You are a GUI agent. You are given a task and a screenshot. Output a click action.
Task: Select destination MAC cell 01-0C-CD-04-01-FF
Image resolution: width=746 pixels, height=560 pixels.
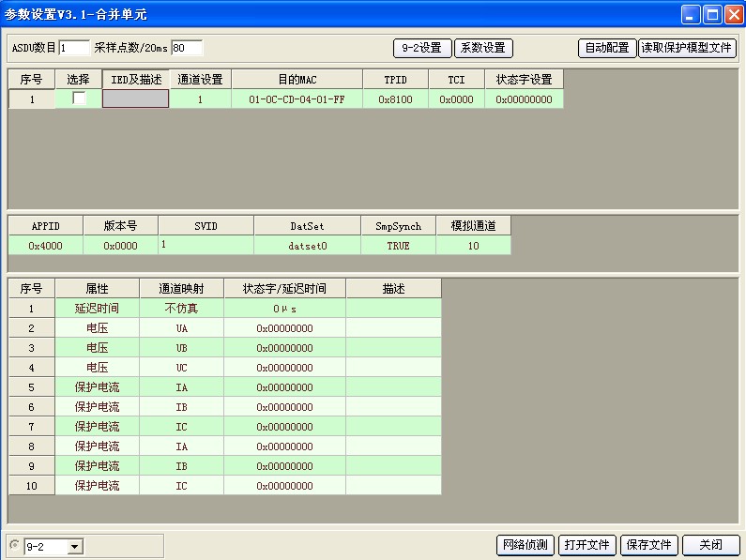pyautogui.click(x=297, y=98)
